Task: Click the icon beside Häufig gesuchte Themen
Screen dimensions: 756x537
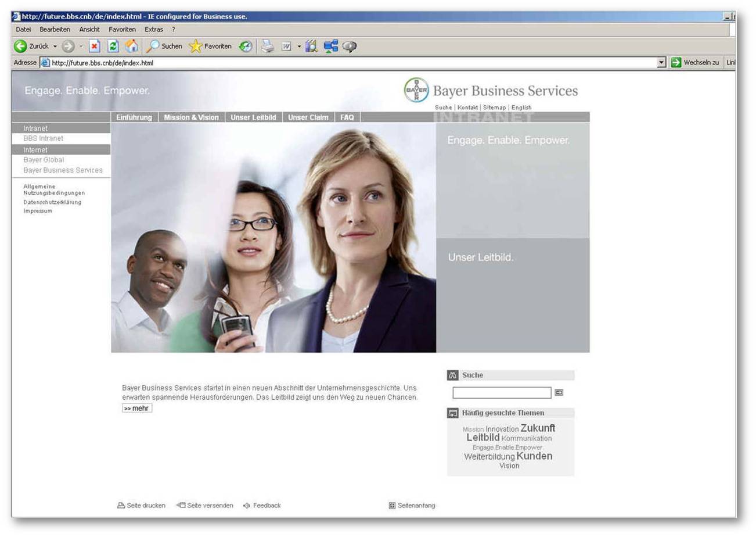Action: pyautogui.click(x=453, y=413)
